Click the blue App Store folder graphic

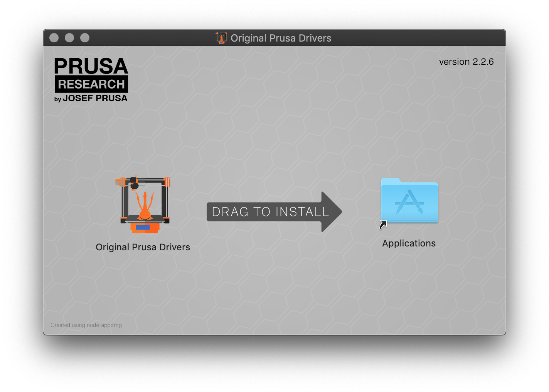click(x=409, y=200)
